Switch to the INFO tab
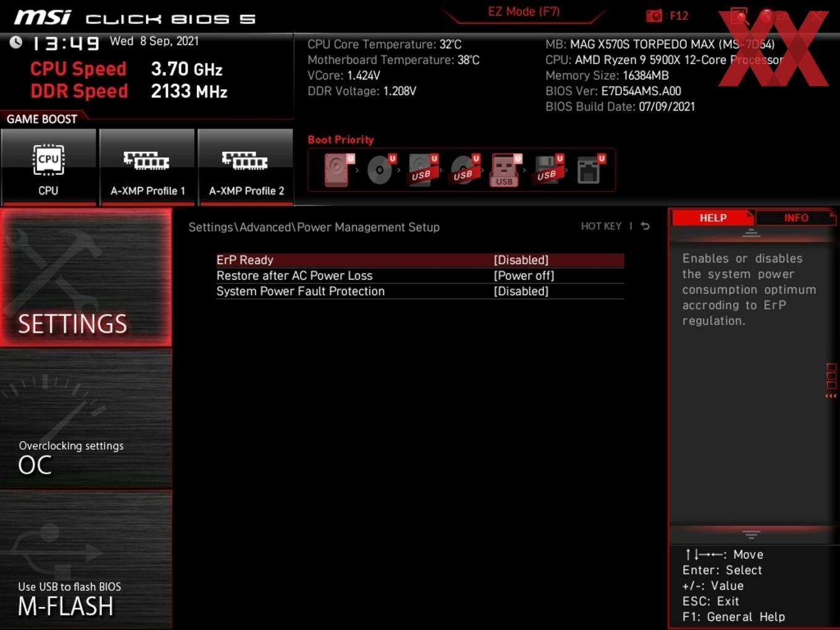Screen dimensions: 840x630 point(796,217)
